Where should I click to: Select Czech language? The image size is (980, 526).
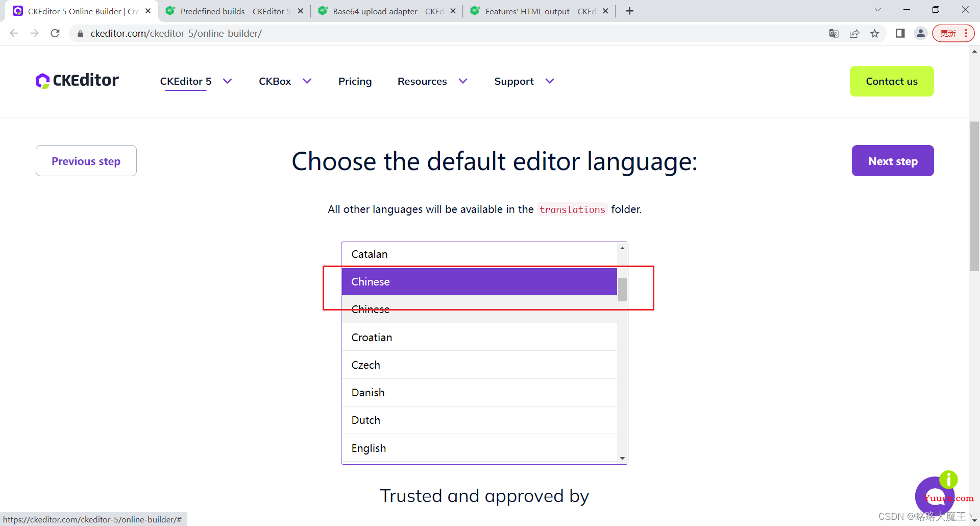[x=479, y=365]
